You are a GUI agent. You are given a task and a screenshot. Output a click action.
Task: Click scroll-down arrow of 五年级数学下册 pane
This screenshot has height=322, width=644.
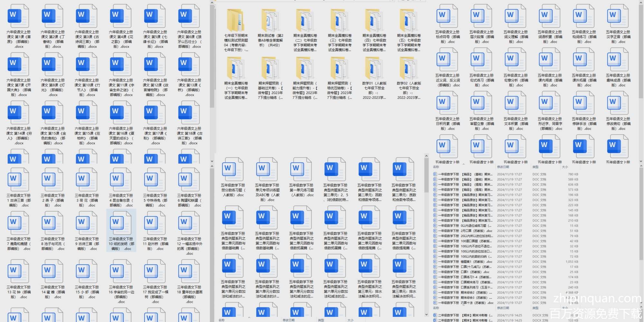tap(426, 314)
